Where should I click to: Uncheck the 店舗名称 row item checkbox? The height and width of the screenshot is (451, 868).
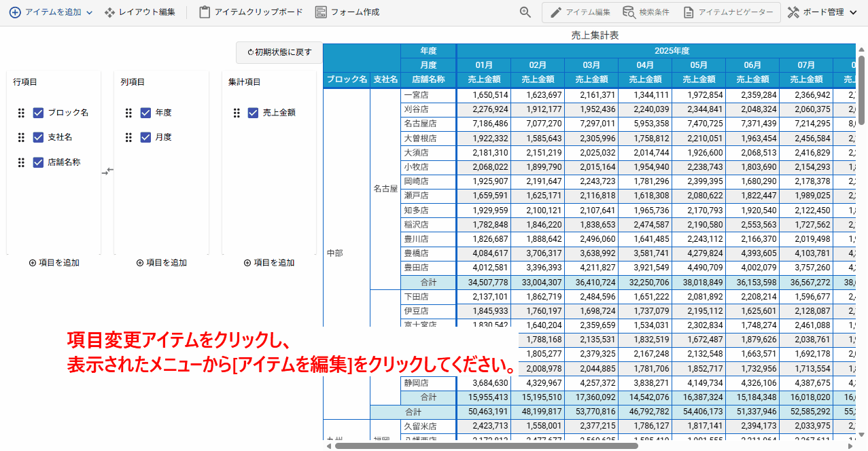(x=39, y=162)
